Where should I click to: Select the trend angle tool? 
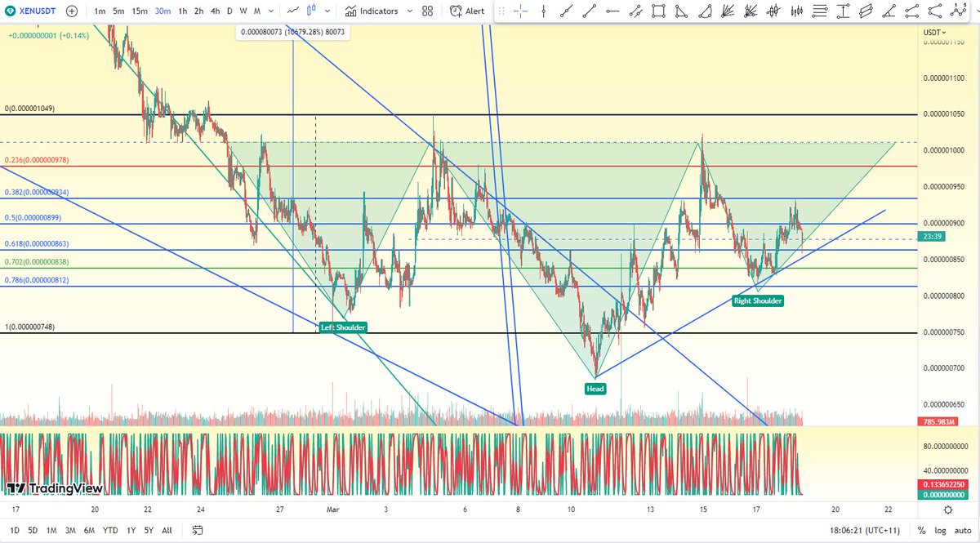click(x=889, y=11)
